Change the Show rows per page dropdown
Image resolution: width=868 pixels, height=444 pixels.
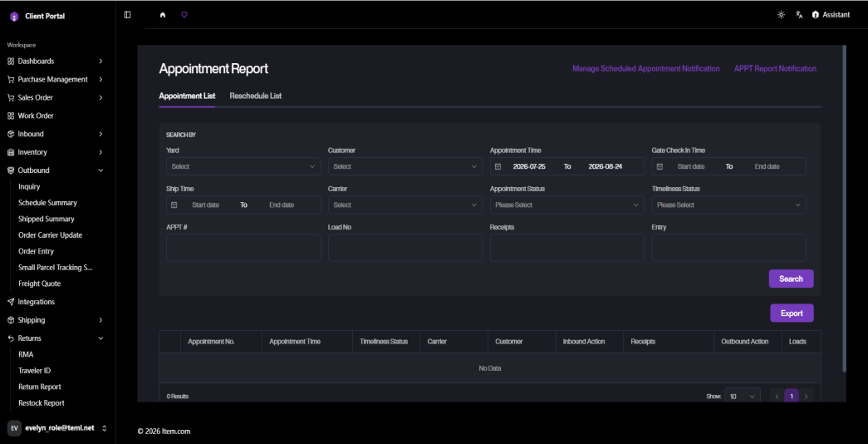click(743, 397)
